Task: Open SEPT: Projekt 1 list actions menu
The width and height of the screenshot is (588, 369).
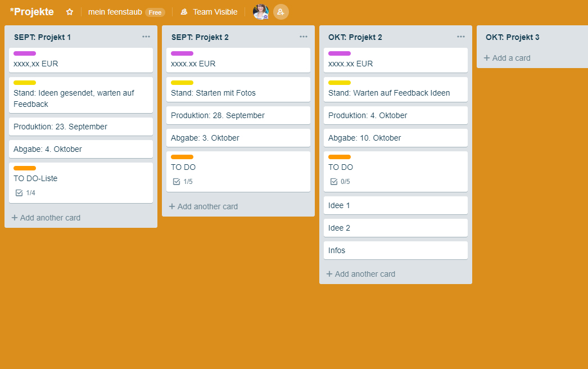Action: [146, 37]
